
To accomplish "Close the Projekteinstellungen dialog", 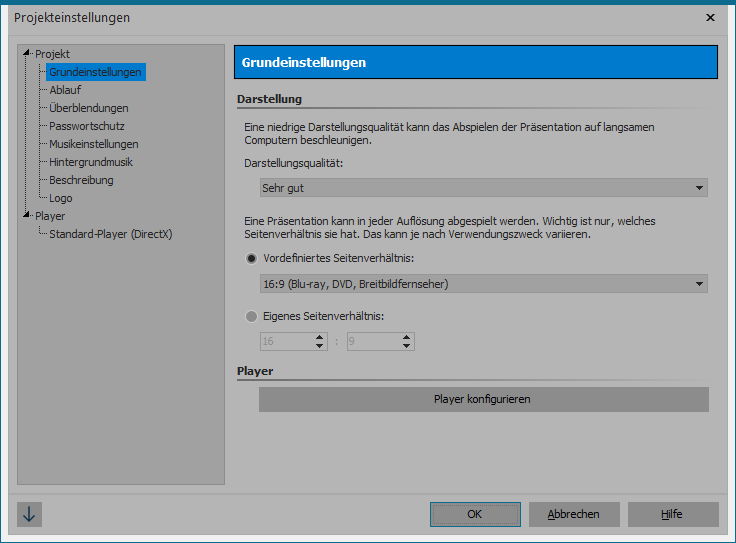I will 710,17.
